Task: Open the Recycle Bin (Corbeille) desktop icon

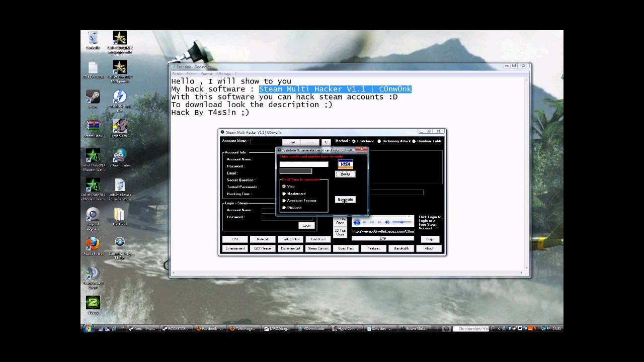Action: coord(93,40)
